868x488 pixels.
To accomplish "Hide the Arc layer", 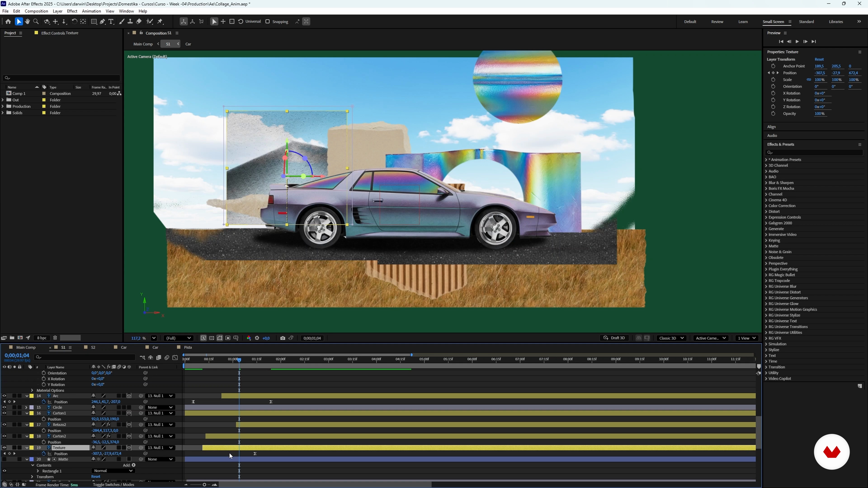I will click(x=4, y=396).
